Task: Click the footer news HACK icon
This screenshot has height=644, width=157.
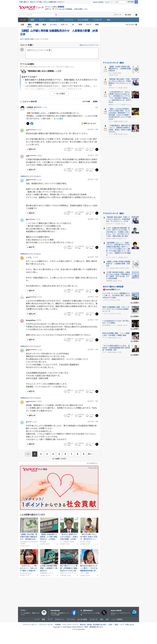Action: coord(134,612)
